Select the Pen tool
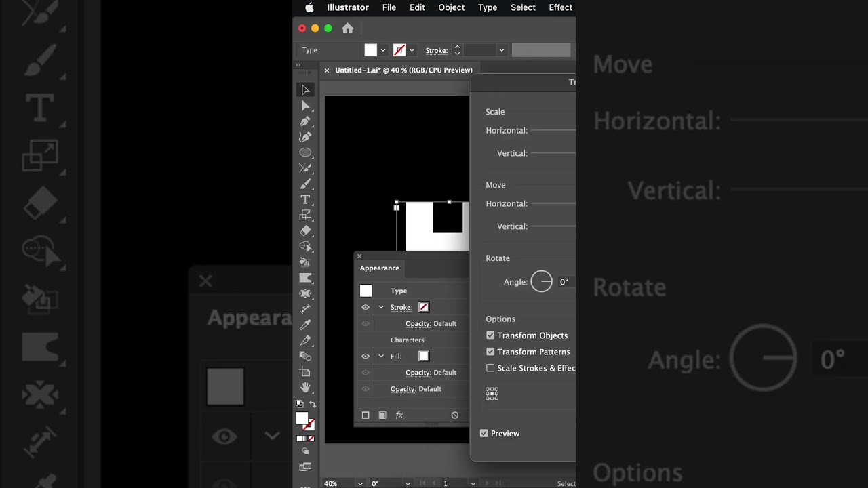 (x=305, y=121)
